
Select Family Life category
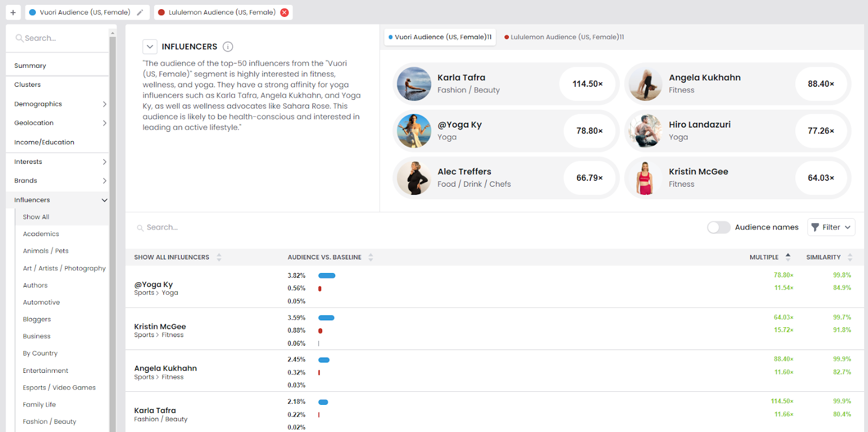[x=40, y=405]
